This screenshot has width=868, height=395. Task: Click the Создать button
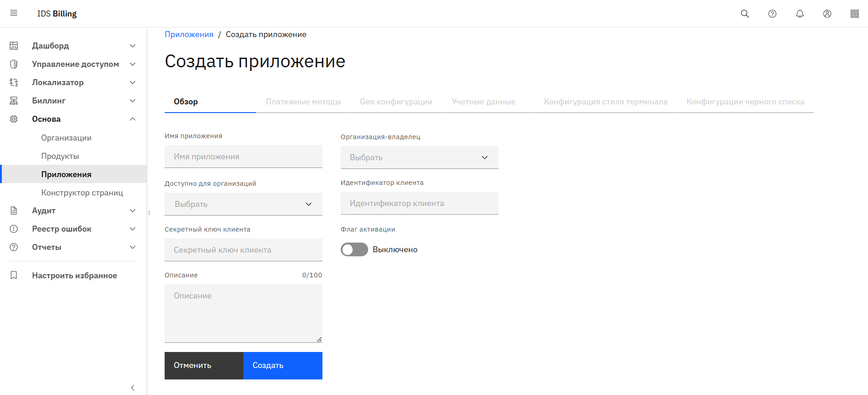(x=282, y=365)
